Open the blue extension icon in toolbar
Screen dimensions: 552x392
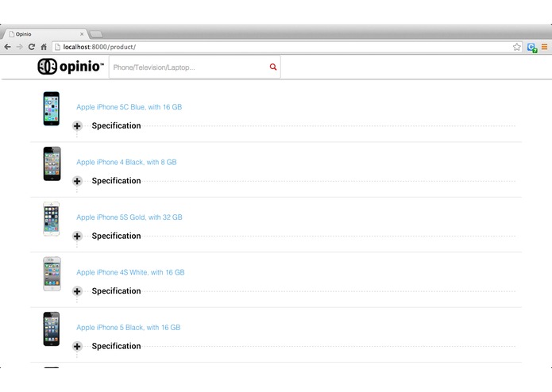(x=532, y=47)
